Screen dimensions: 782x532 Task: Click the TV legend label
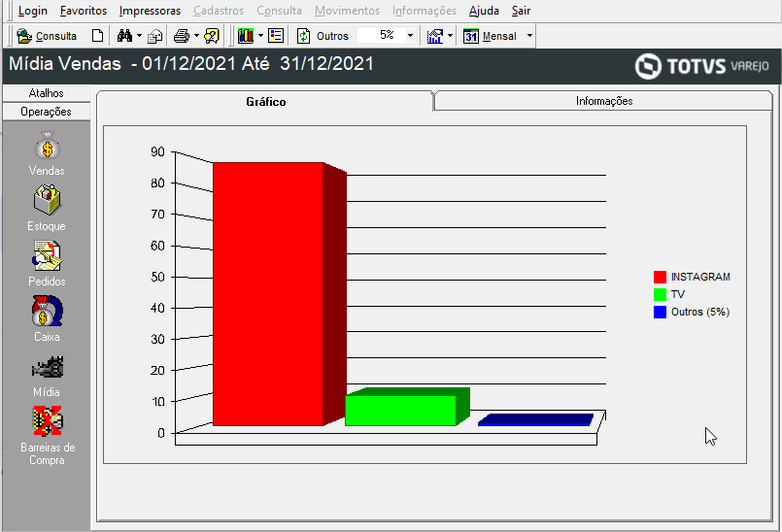click(x=678, y=295)
